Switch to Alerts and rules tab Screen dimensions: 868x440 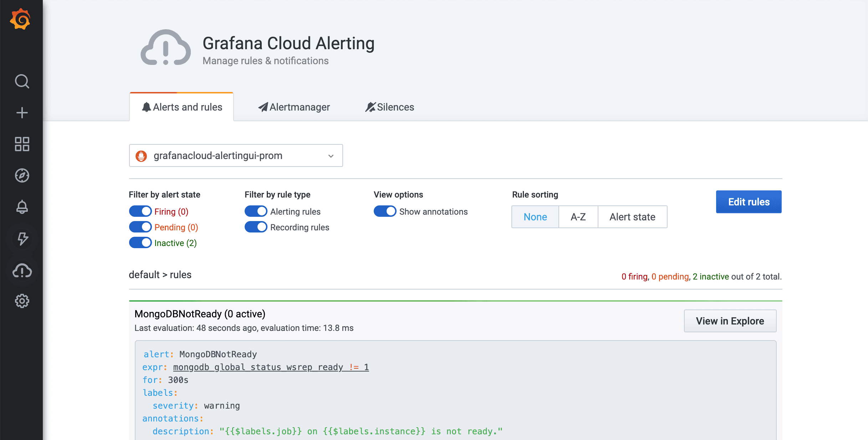click(182, 107)
